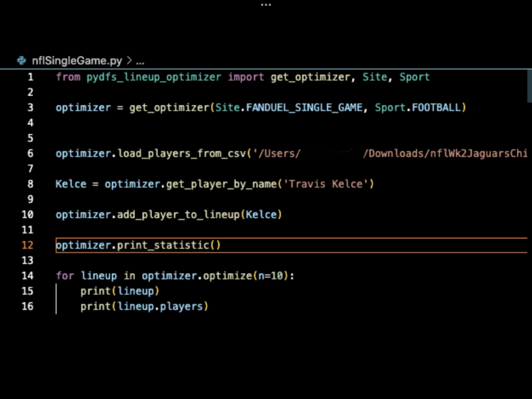Click load_players_from_csv method call
Screen dimensions: 532x399
point(182,154)
